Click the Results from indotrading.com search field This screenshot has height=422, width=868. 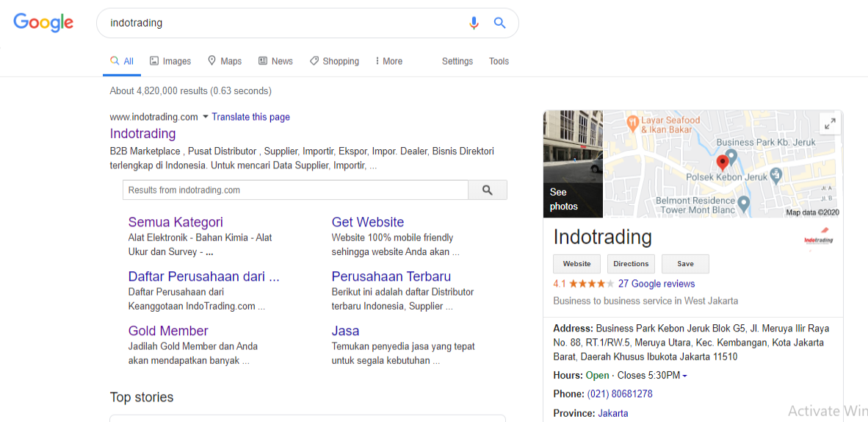point(296,190)
